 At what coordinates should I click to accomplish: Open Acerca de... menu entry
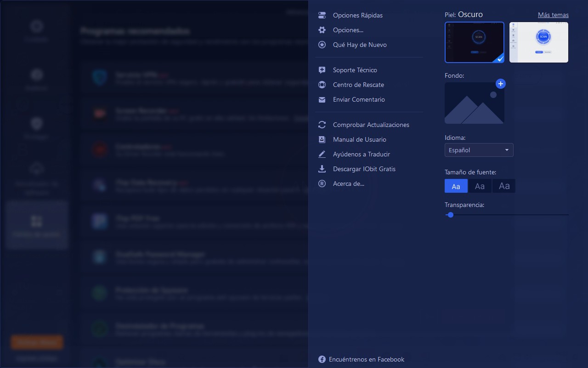348,184
